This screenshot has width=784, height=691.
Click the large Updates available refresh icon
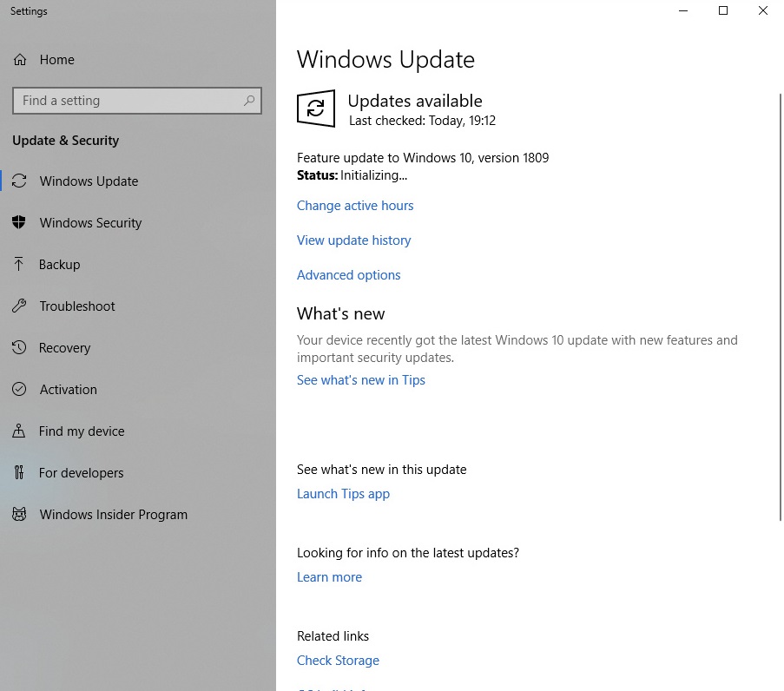(x=316, y=109)
